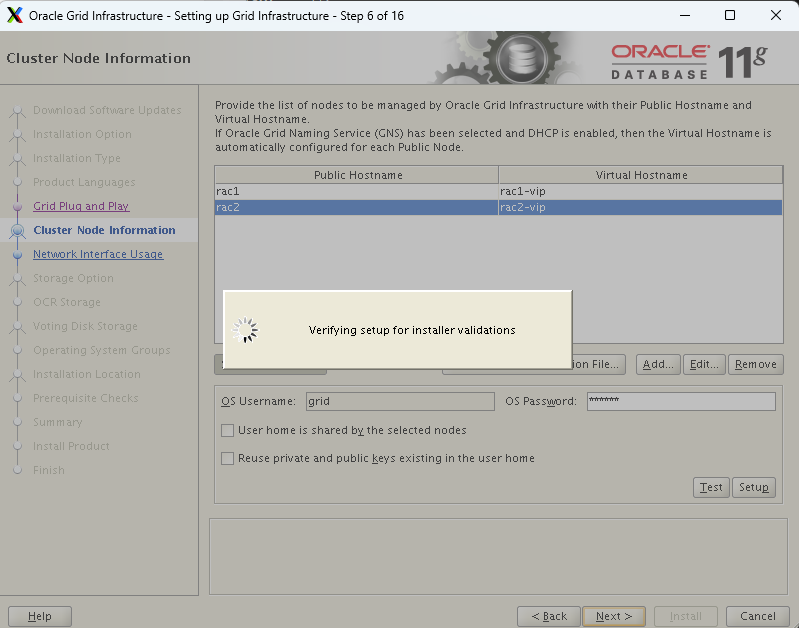Click the Finish step
The width and height of the screenshot is (799, 628).
49,470
